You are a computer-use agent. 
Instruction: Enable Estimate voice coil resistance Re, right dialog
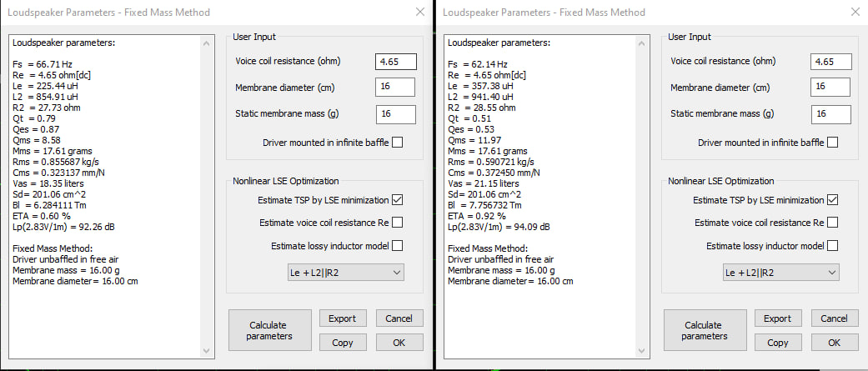[x=833, y=223]
